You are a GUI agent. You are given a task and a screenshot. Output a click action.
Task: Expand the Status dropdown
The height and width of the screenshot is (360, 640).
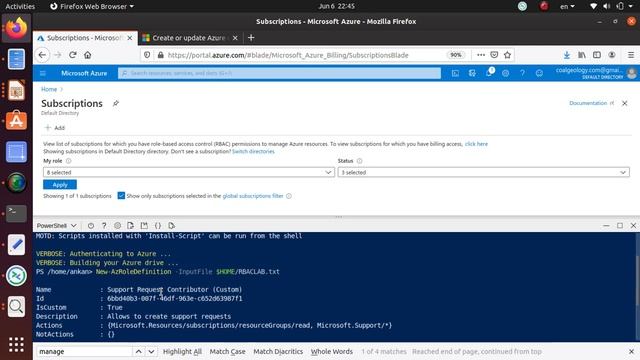tap(483, 172)
